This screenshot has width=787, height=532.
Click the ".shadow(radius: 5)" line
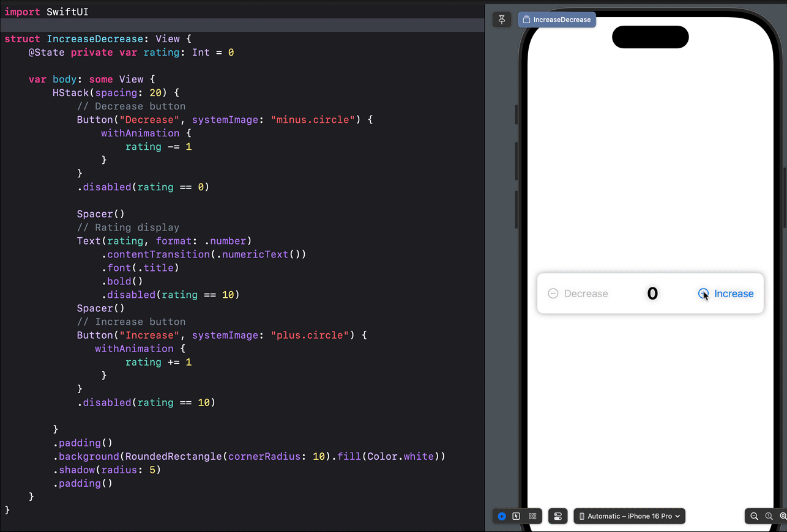(x=106, y=469)
